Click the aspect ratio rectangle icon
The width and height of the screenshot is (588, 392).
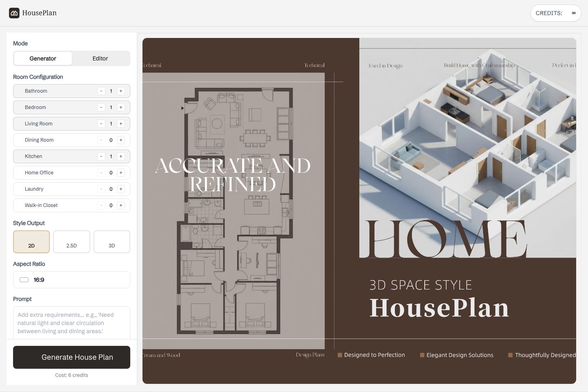(24, 280)
